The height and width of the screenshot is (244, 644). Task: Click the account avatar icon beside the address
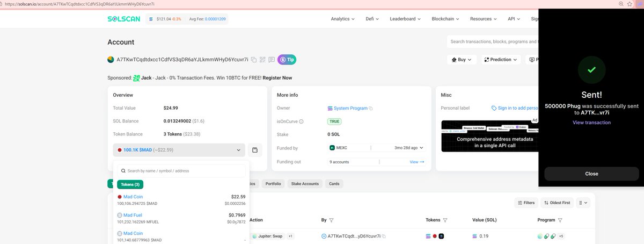click(111, 60)
